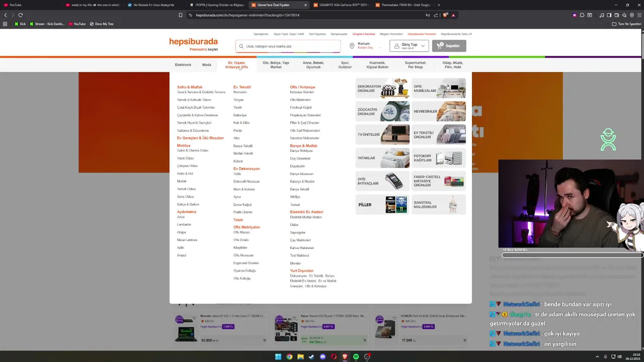Reload the page with browser refresh icon
This screenshot has width=644, height=362.
[20, 15]
